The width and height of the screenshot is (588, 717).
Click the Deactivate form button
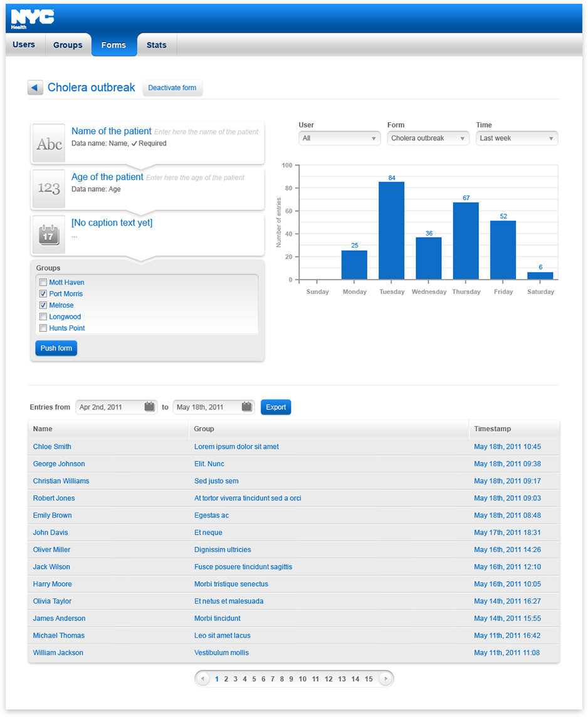(172, 88)
